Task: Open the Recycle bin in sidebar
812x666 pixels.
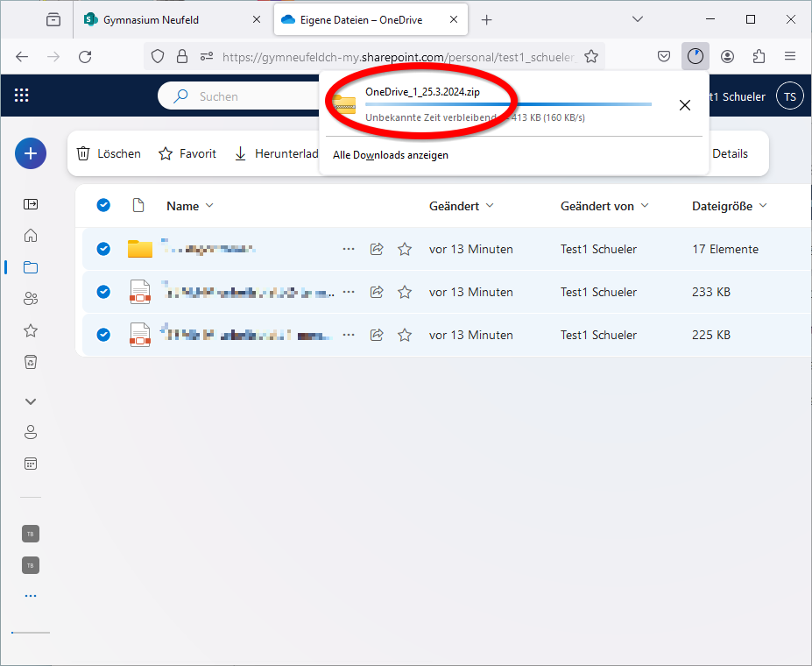Action: coord(31,362)
